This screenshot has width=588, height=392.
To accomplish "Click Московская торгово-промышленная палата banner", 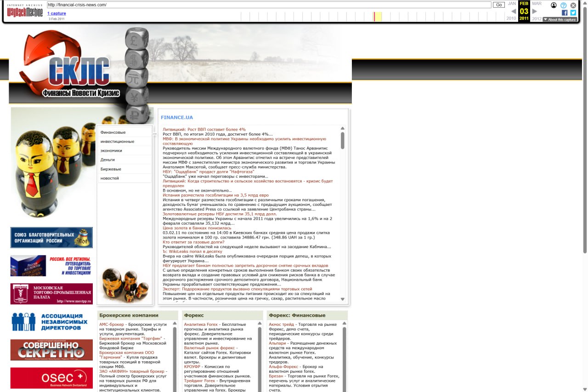I will tap(51, 294).
